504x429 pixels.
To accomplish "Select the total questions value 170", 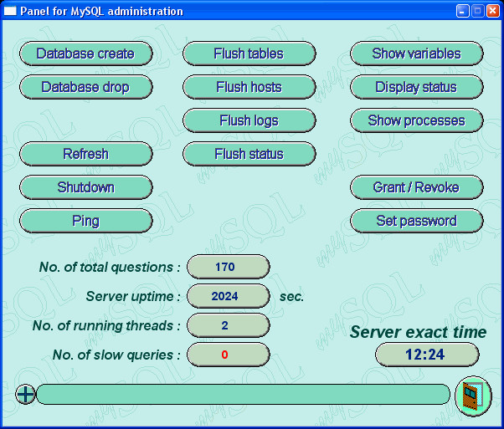I will [229, 267].
